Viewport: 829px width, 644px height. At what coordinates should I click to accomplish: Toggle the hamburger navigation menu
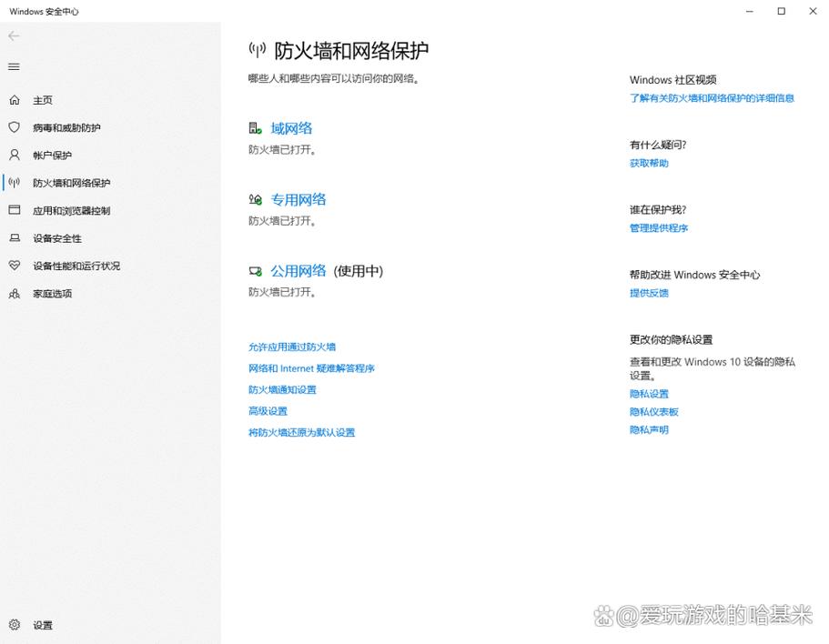14,66
